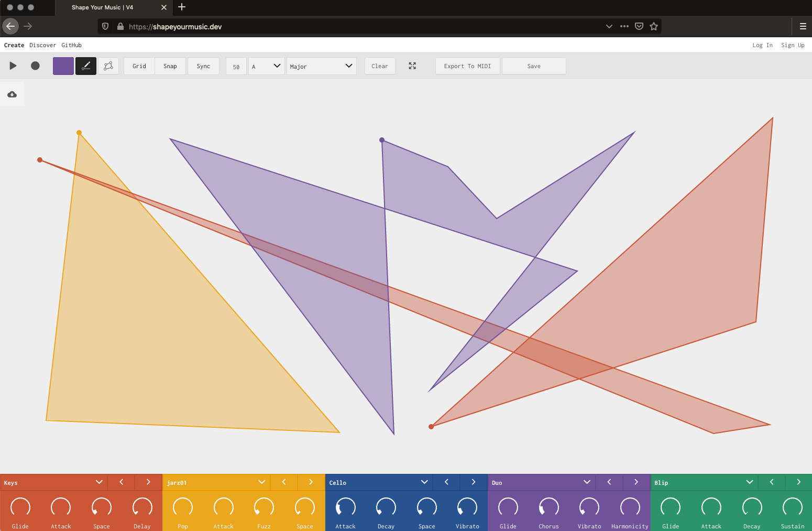Select next instrument for Cello panel
This screenshot has width=812, height=531.
point(474,482)
